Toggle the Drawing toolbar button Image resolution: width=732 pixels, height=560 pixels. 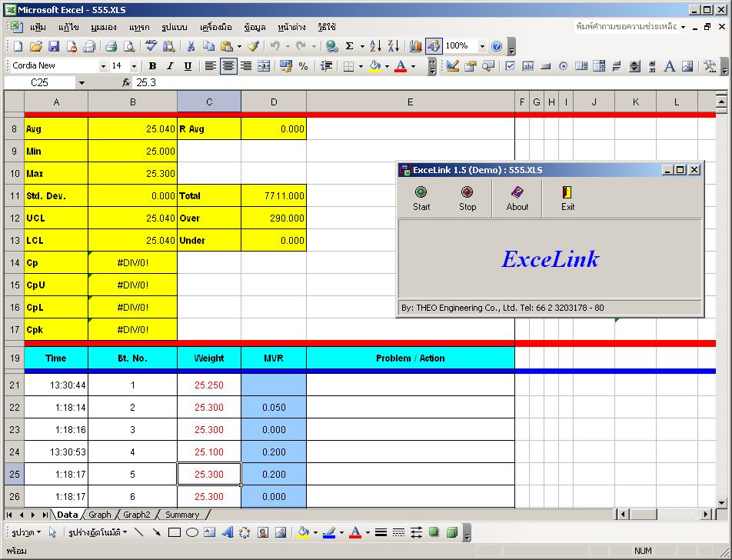point(434,46)
